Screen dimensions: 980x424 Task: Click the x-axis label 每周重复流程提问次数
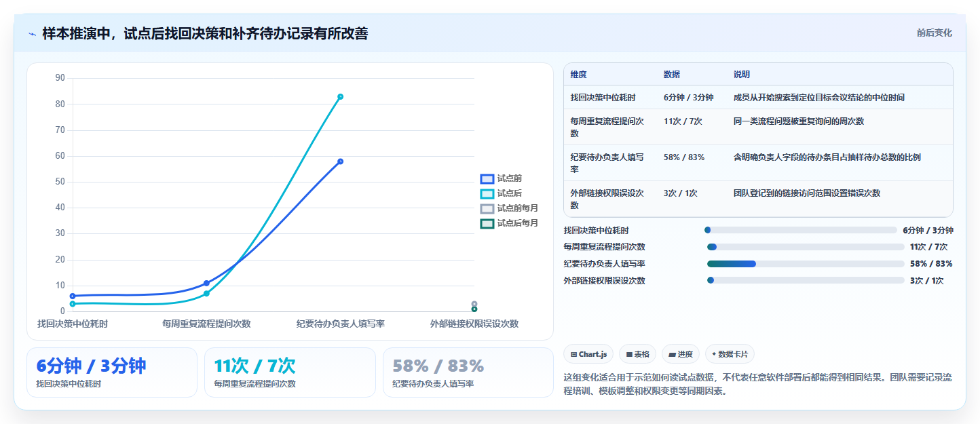(206, 324)
